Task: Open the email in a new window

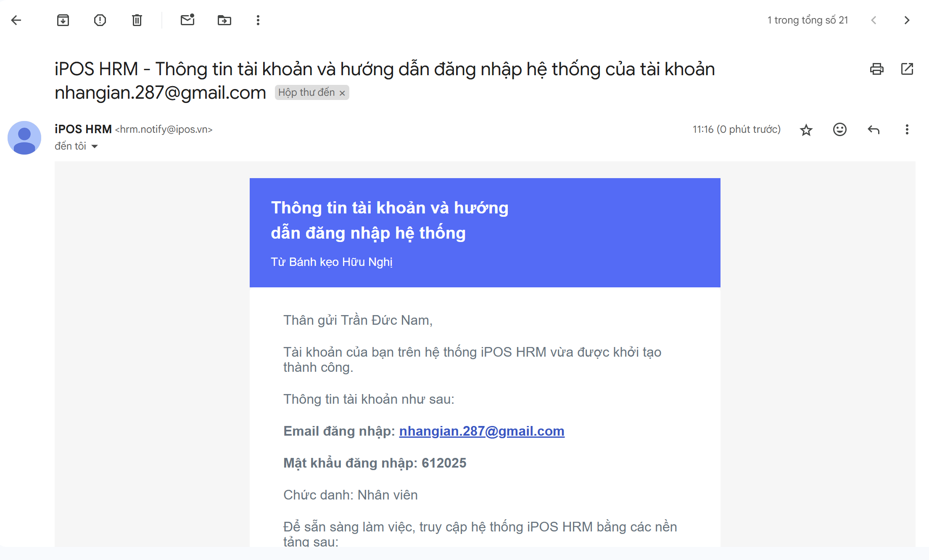Action: click(907, 69)
